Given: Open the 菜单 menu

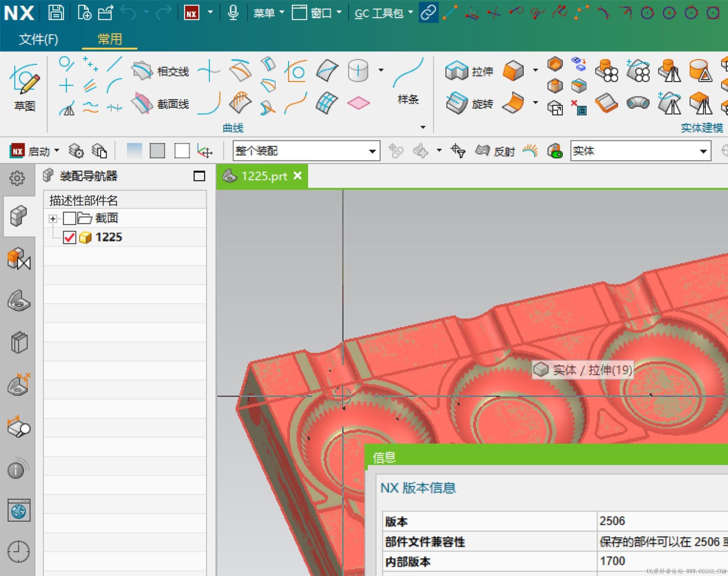Looking at the screenshot, I should click(269, 13).
